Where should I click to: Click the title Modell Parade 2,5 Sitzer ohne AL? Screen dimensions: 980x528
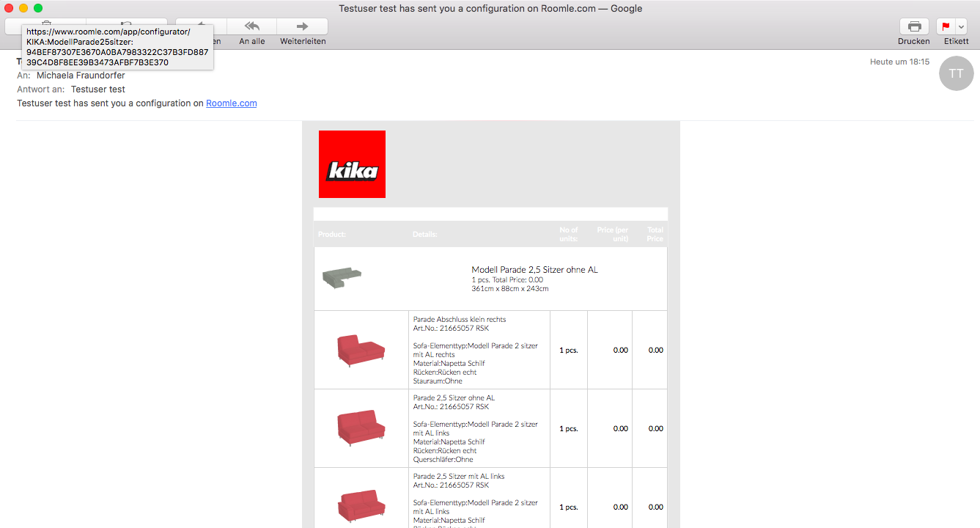pyautogui.click(x=534, y=270)
